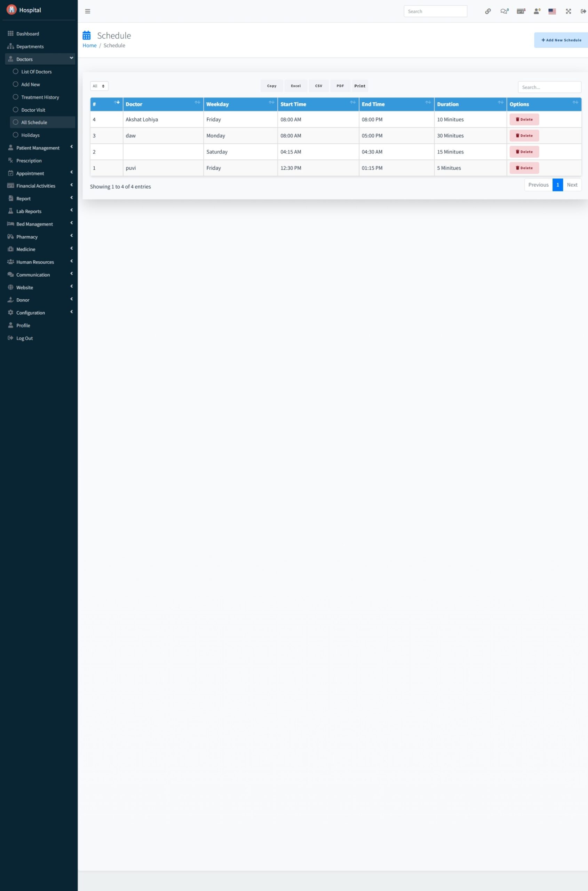Screen dimensions: 588x891
Task: Click the Log Out arrow icon in the sidebar
Action: tap(10, 338)
